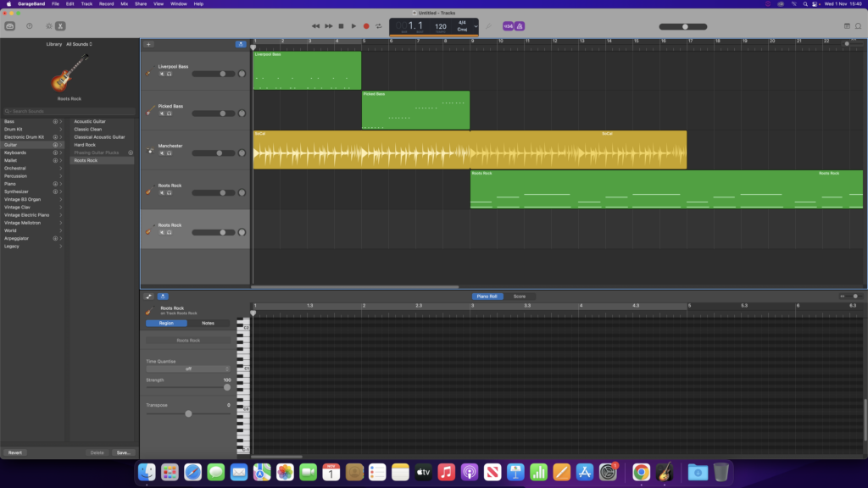
Task: Open the All Sounds library dropdown
Action: pos(79,44)
